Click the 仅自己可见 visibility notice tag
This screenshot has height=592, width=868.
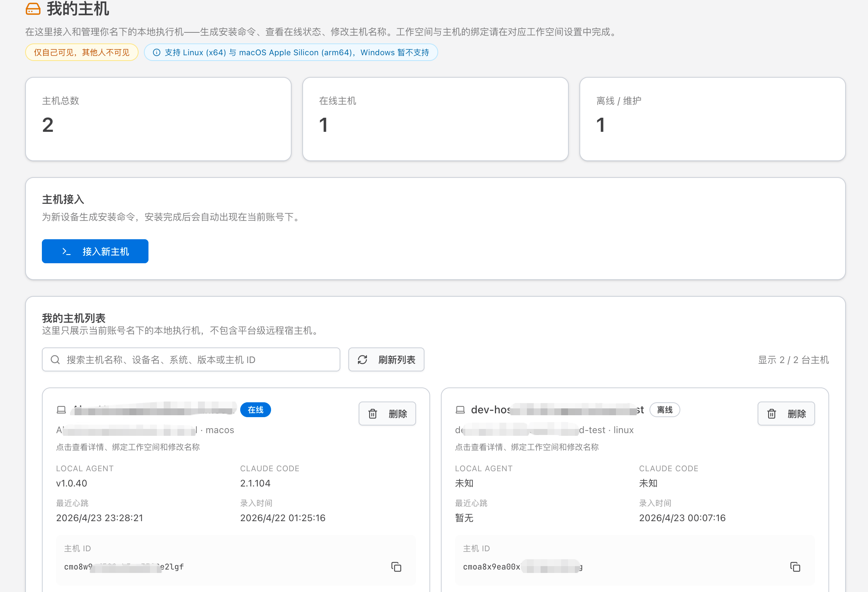pos(82,53)
